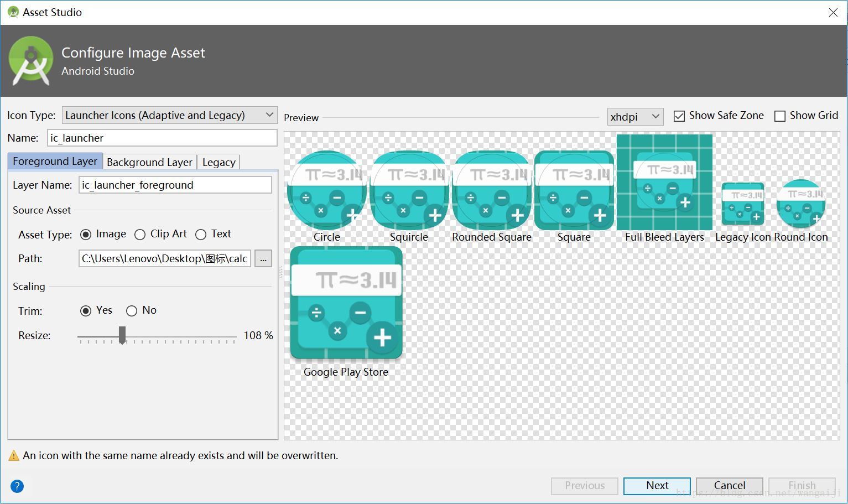The image size is (848, 504).
Task: Select the Round Icon preview
Action: coord(801,204)
